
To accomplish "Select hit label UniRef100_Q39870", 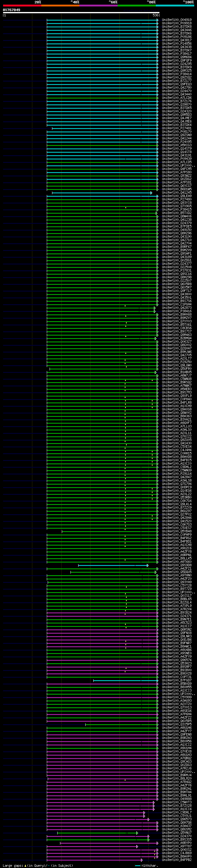I will coord(177,104).
